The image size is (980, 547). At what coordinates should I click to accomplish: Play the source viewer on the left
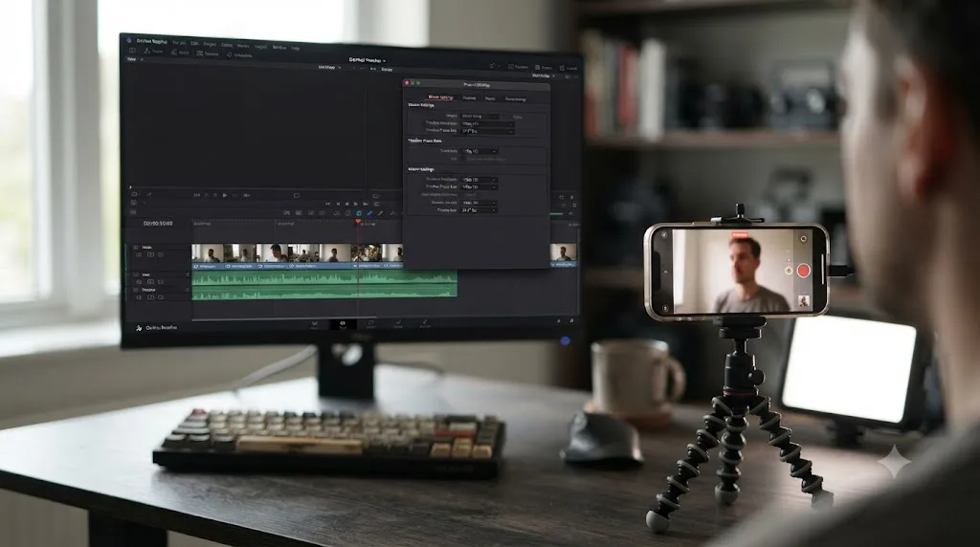click(x=224, y=195)
